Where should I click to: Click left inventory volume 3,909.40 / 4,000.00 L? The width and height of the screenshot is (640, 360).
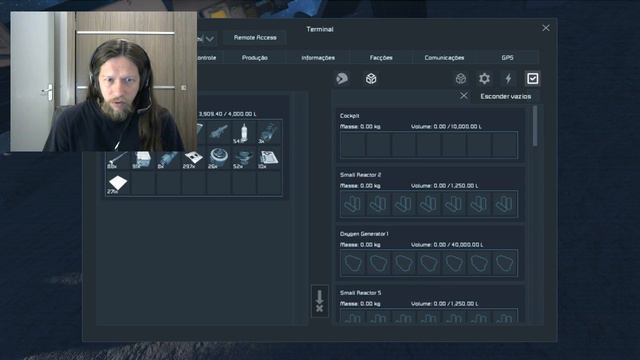pyautogui.click(x=227, y=114)
